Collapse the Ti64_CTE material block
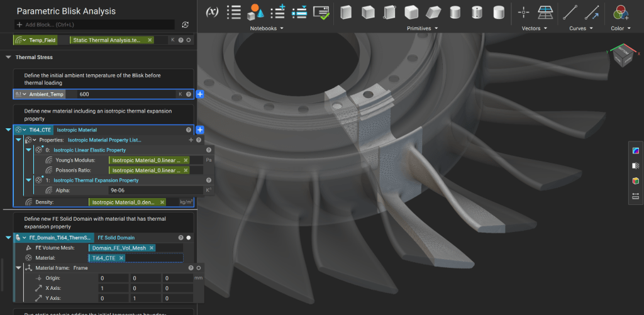 pos(8,130)
